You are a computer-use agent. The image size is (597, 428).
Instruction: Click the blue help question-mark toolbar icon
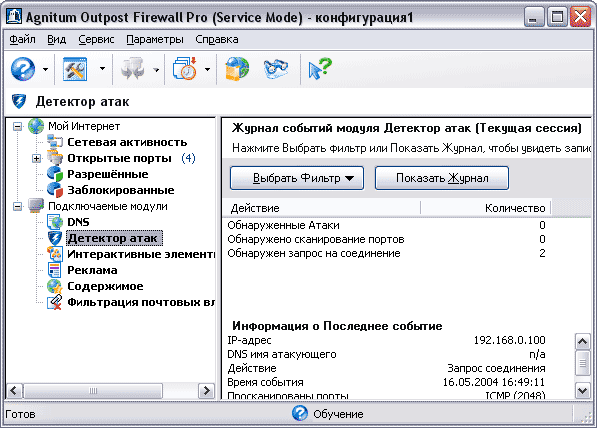(23, 69)
